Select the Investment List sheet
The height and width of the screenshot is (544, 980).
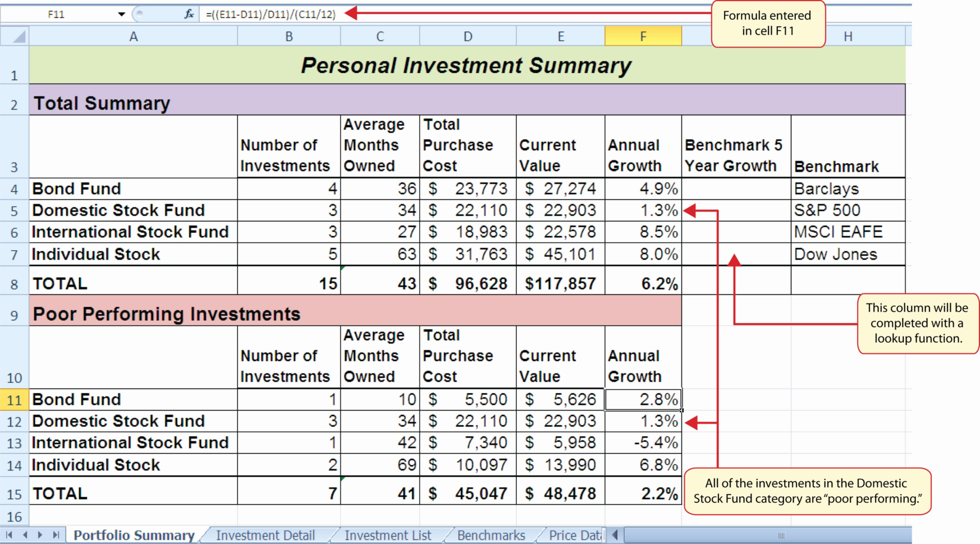coord(388,534)
